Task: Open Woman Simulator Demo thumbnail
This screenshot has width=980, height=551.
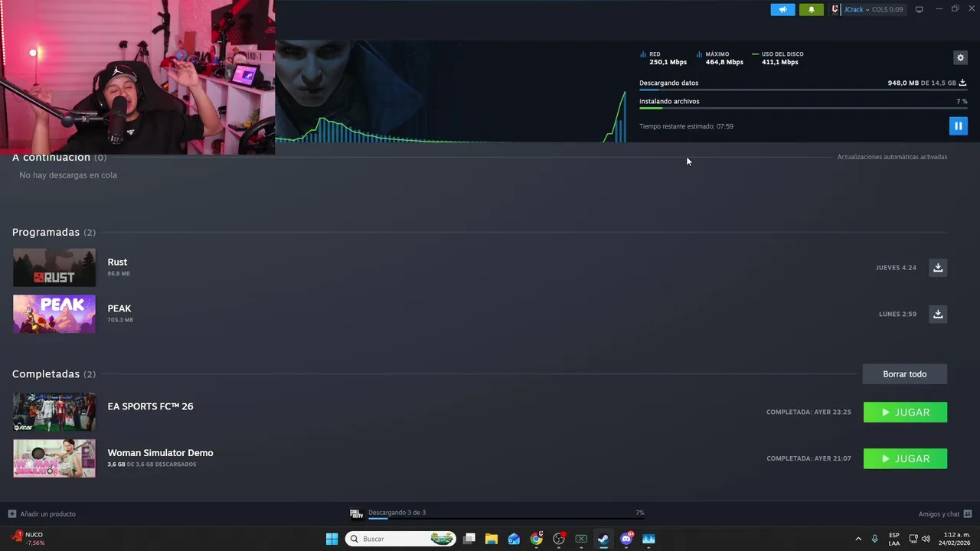Action: coord(54,458)
